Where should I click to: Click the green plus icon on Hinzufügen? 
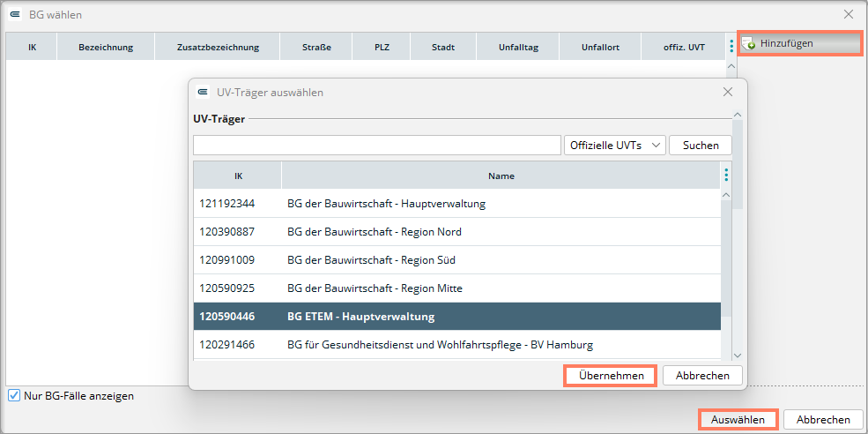click(x=749, y=44)
